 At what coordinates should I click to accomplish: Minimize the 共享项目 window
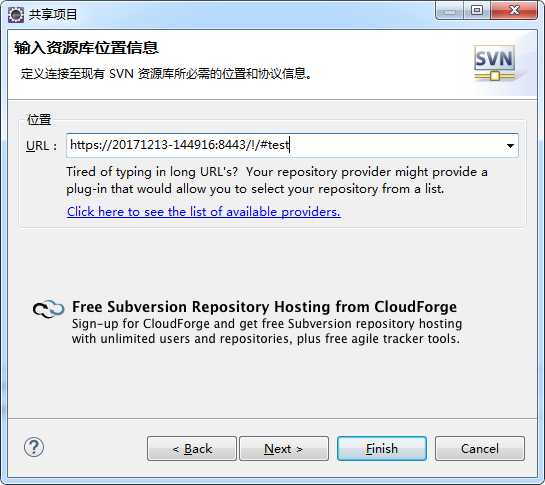pyautogui.click(x=449, y=11)
